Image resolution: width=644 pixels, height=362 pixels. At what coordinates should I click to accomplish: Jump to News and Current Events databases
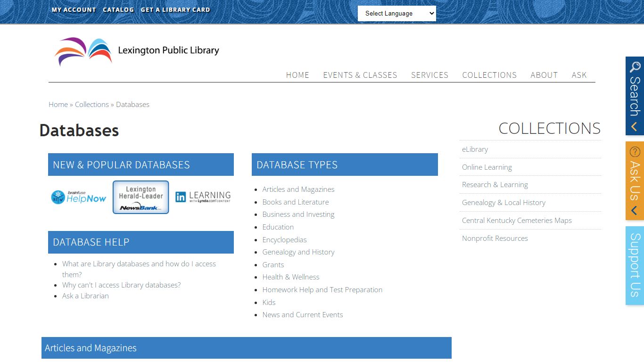coord(303,315)
